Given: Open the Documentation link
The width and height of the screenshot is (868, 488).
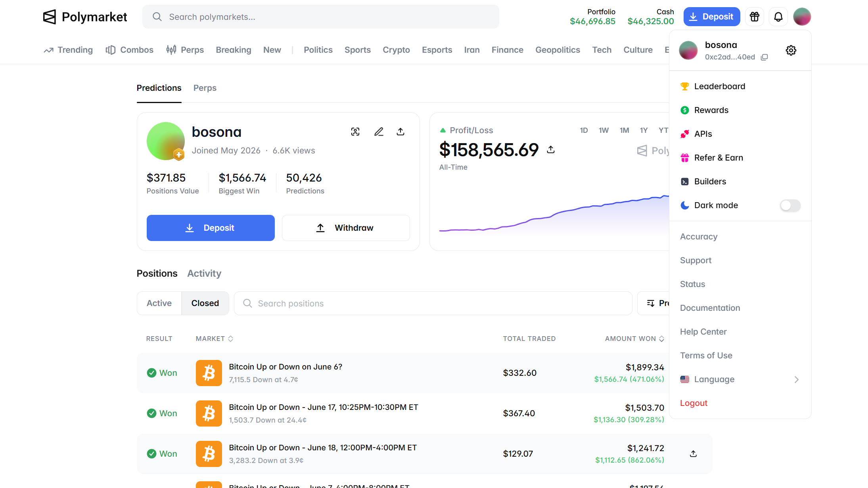Looking at the screenshot, I should click(710, 308).
